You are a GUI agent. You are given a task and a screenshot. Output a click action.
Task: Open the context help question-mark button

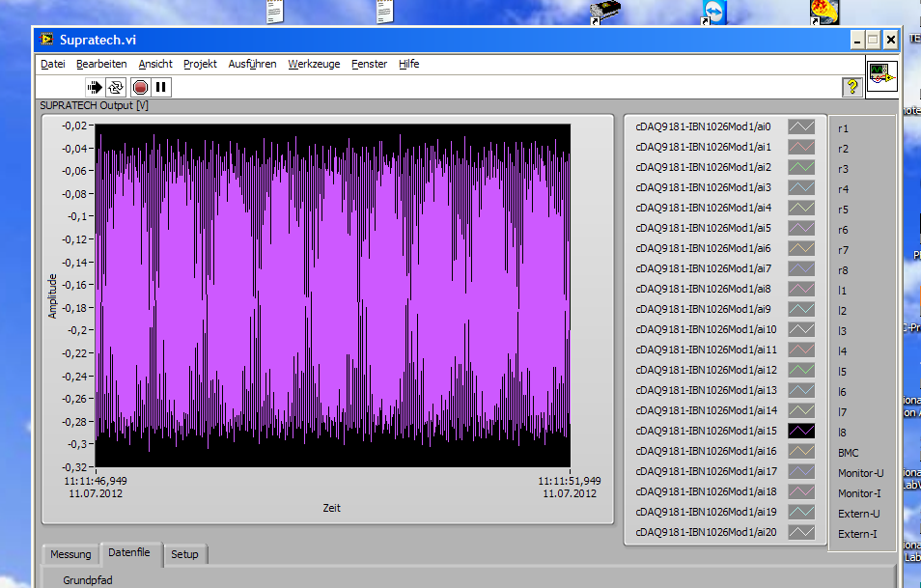point(851,87)
